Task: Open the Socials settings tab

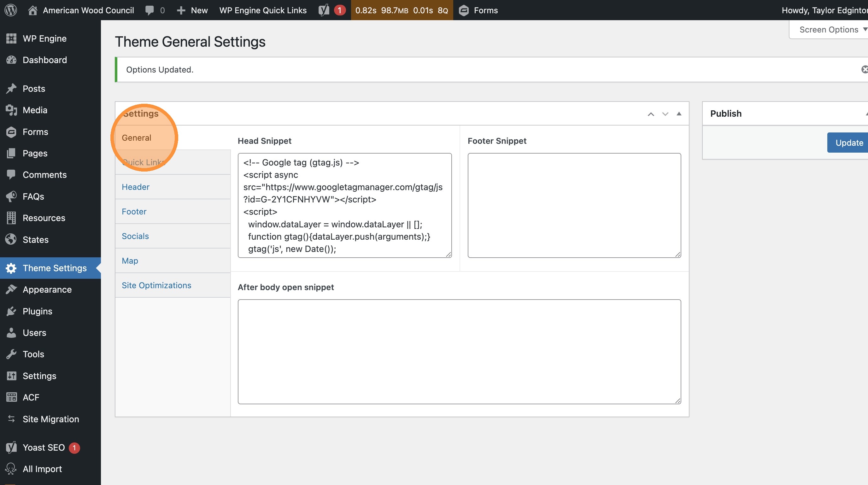Action: click(x=135, y=236)
